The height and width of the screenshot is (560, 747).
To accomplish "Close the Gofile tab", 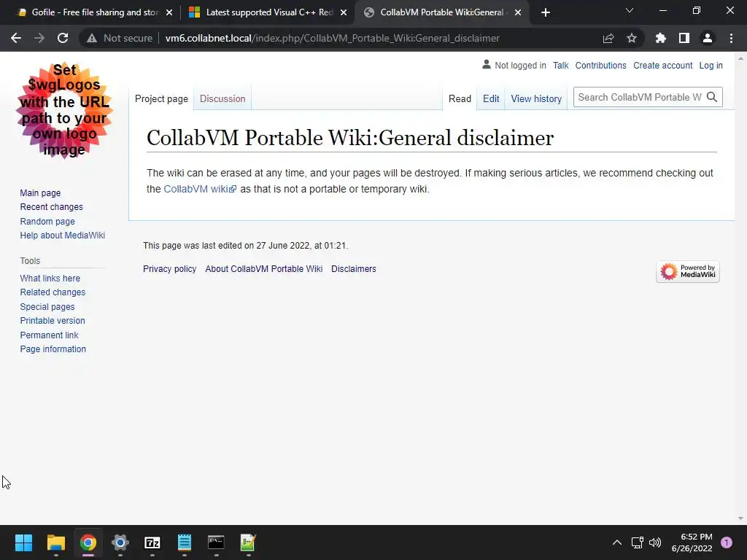I will [169, 13].
